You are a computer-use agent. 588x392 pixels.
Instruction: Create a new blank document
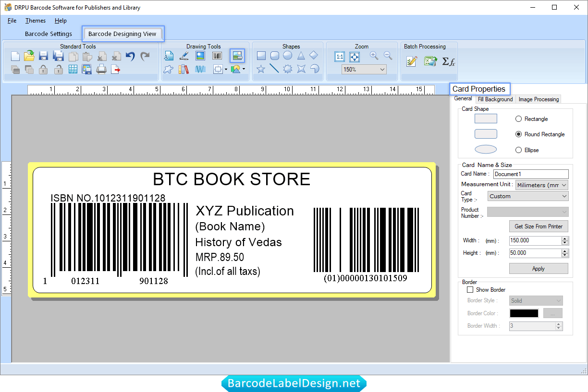point(15,56)
